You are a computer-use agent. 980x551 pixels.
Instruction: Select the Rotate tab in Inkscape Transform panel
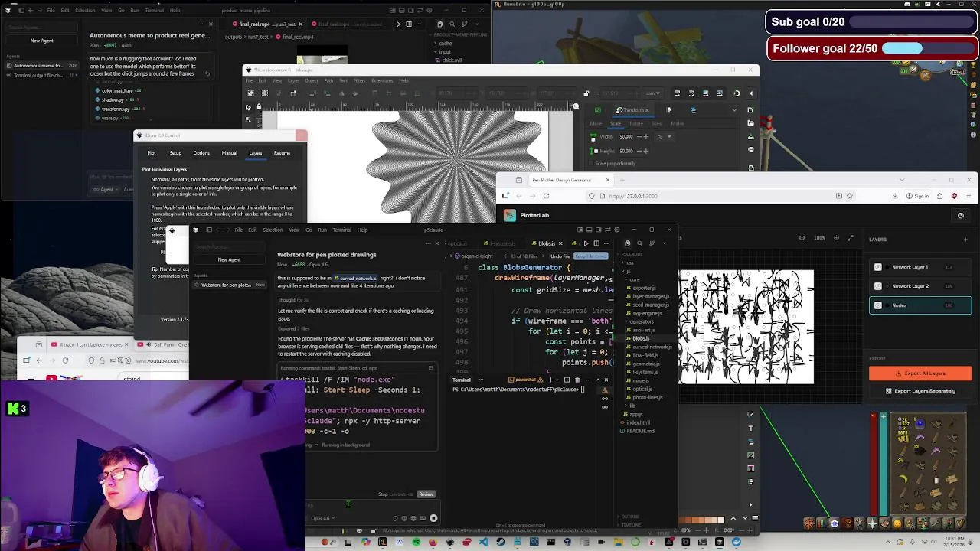point(636,123)
